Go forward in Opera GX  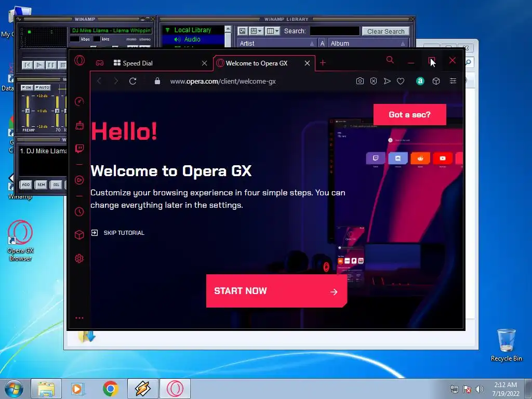116,81
